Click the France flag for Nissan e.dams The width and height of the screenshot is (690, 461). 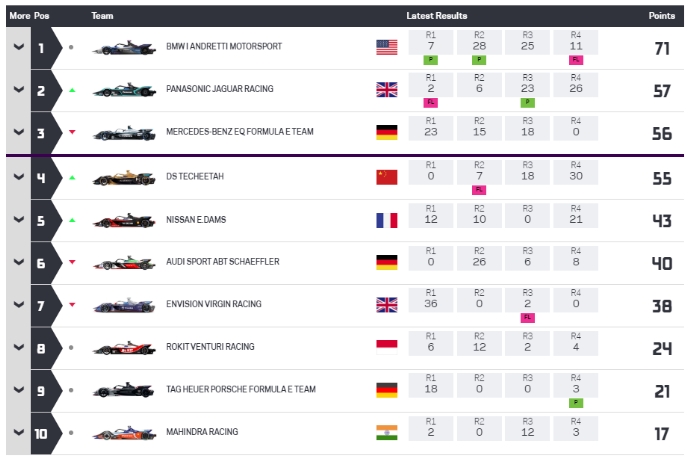click(386, 220)
